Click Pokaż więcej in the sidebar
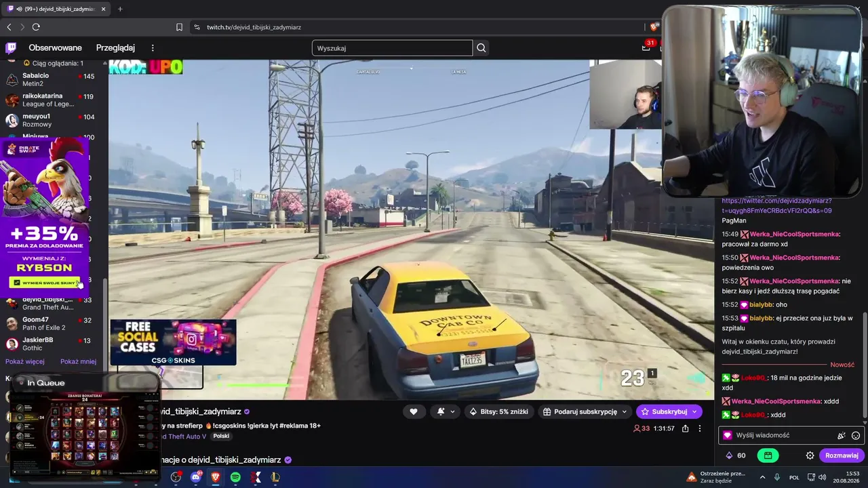The image size is (868, 488). 25,361
